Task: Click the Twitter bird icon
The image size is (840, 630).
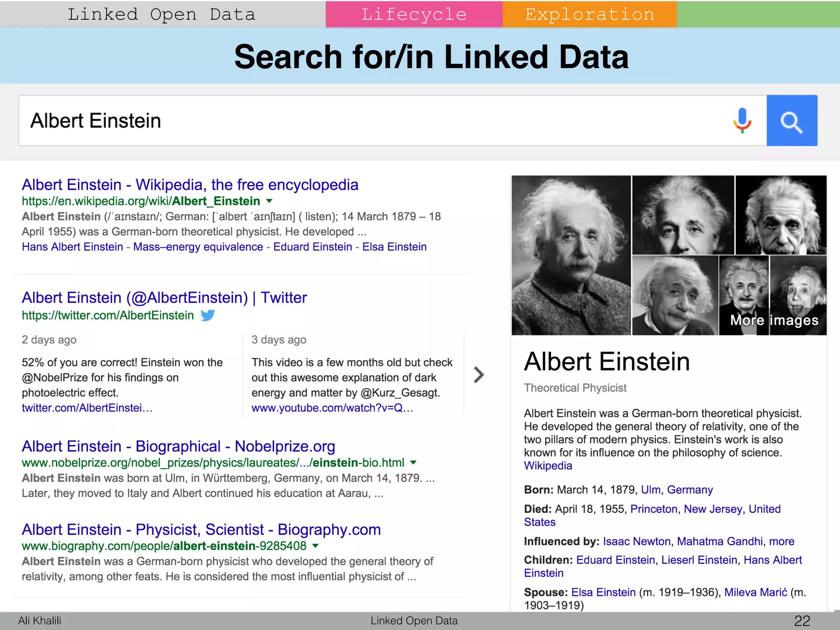Action: coord(208,315)
